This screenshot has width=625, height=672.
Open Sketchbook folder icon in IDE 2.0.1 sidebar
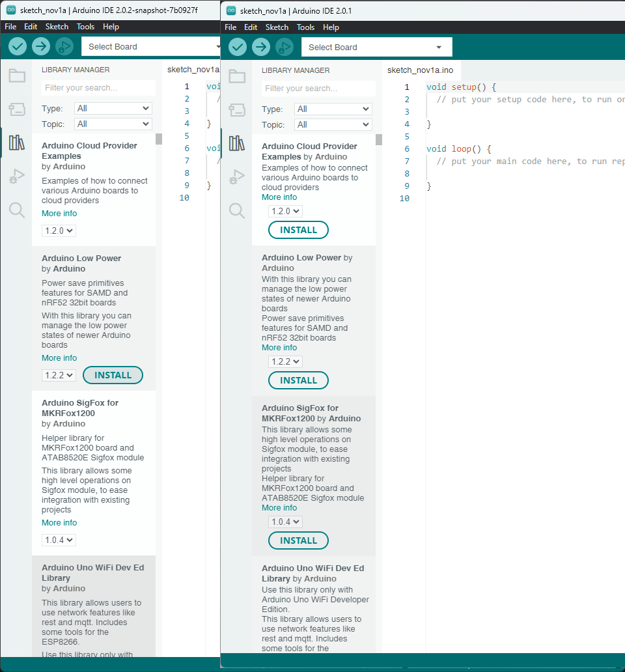tap(237, 76)
